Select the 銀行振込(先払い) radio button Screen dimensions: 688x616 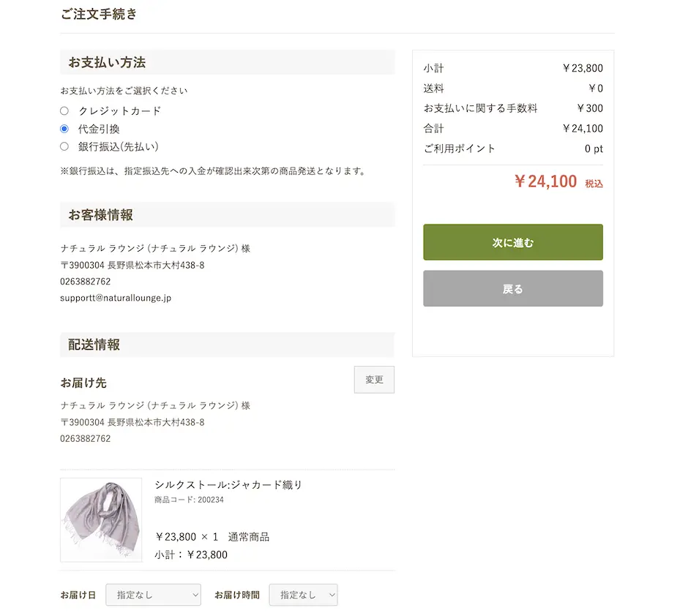tap(64, 146)
